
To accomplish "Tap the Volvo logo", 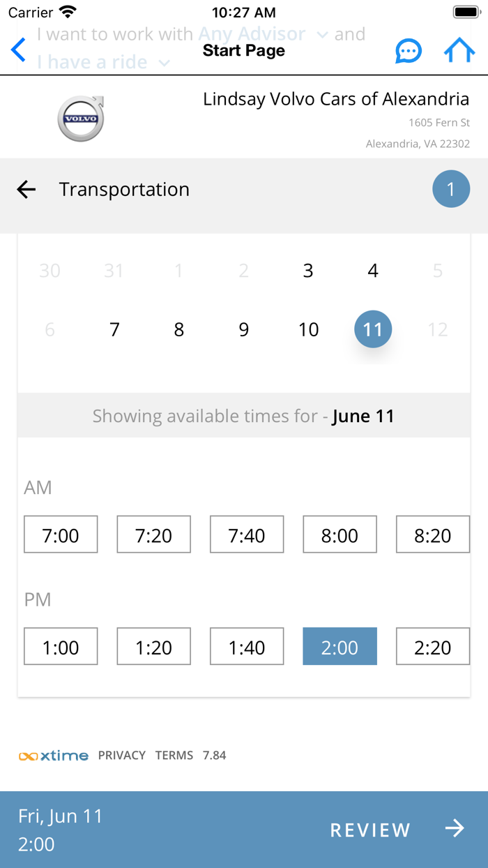I will pyautogui.click(x=81, y=119).
